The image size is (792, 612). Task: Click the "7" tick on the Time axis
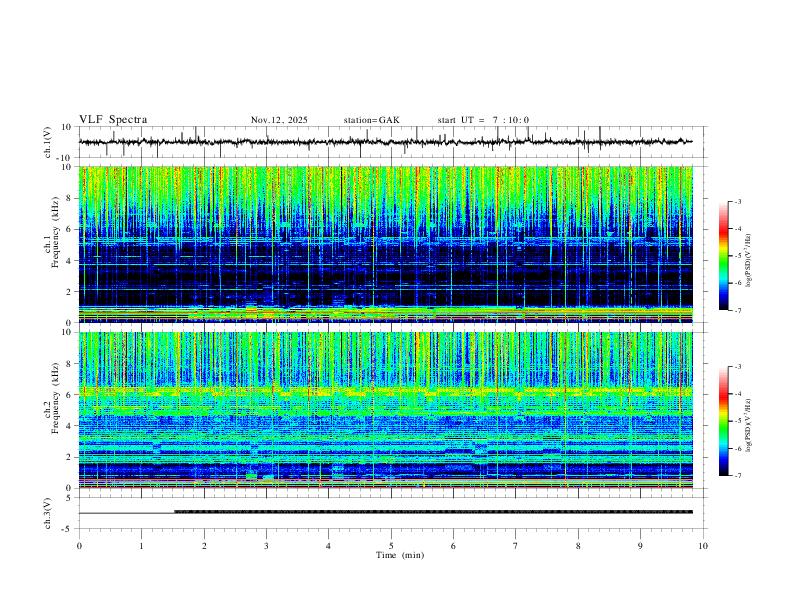point(516,546)
